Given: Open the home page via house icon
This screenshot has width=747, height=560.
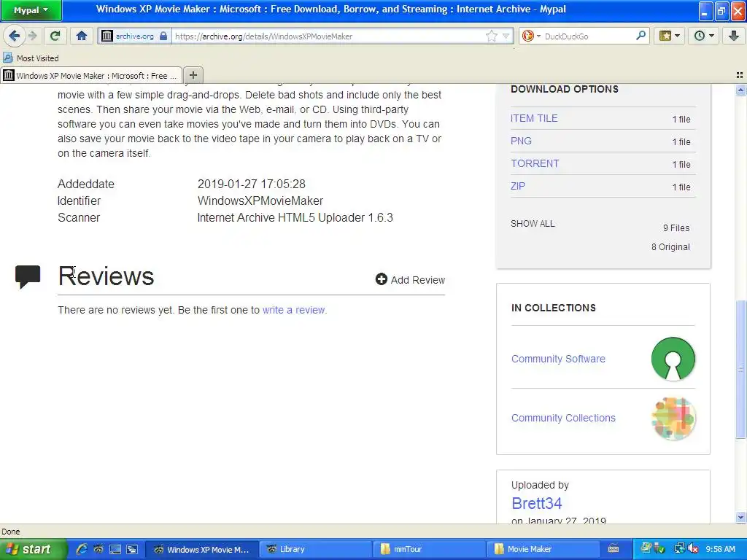Looking at the screenshot, I should point(82,36).
